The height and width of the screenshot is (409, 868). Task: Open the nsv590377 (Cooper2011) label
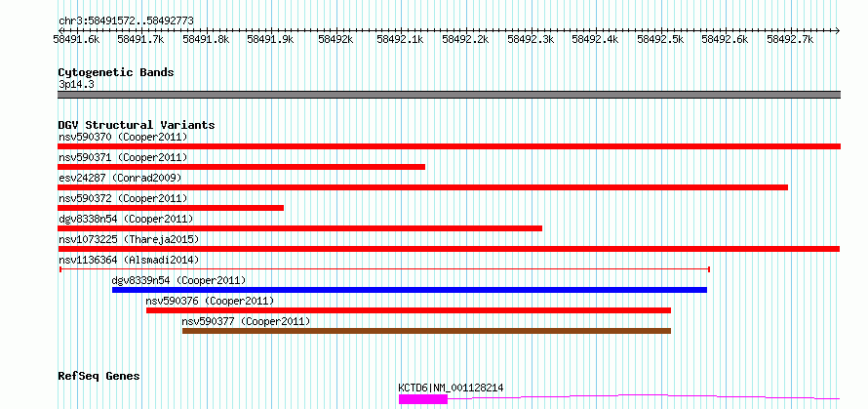(x=247, y=321)
